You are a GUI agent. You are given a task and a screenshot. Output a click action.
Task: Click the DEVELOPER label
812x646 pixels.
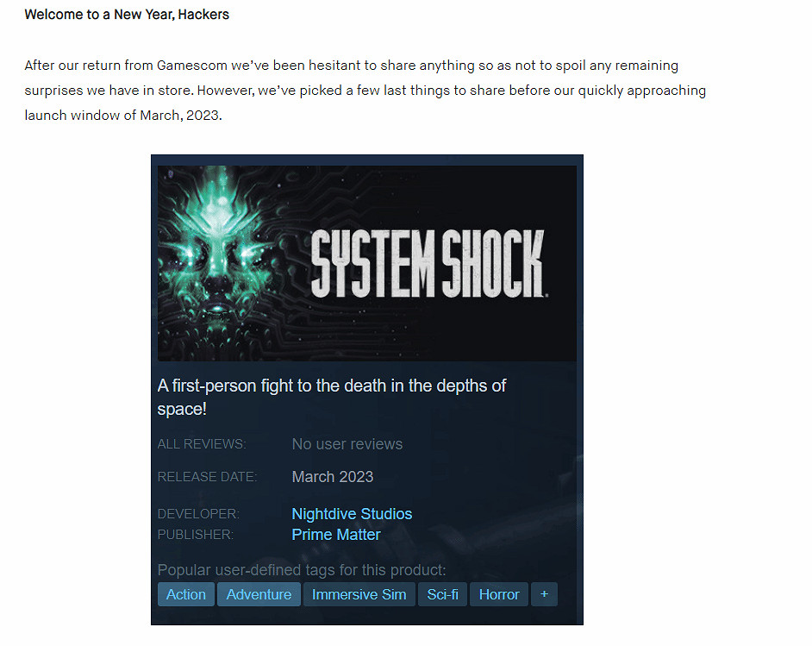(x=198, y=514)
